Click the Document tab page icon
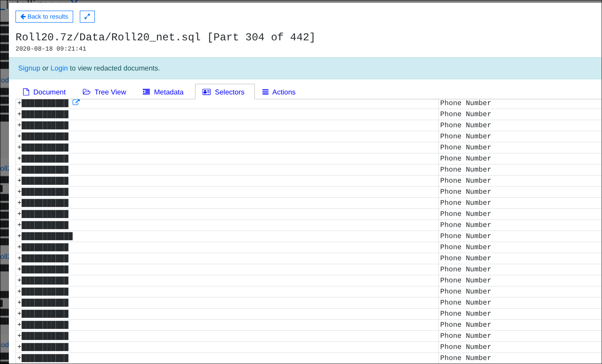 click(26, 92)
